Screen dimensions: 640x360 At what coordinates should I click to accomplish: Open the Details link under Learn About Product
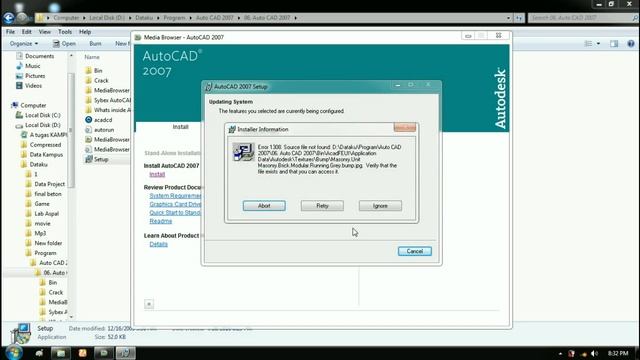click(x=158, y=244)
